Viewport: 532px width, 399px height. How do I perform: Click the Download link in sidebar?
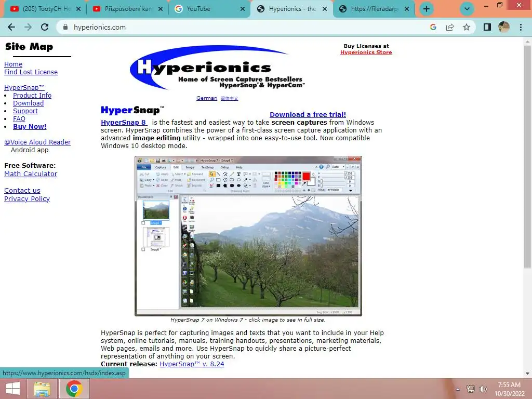(28, 103)
